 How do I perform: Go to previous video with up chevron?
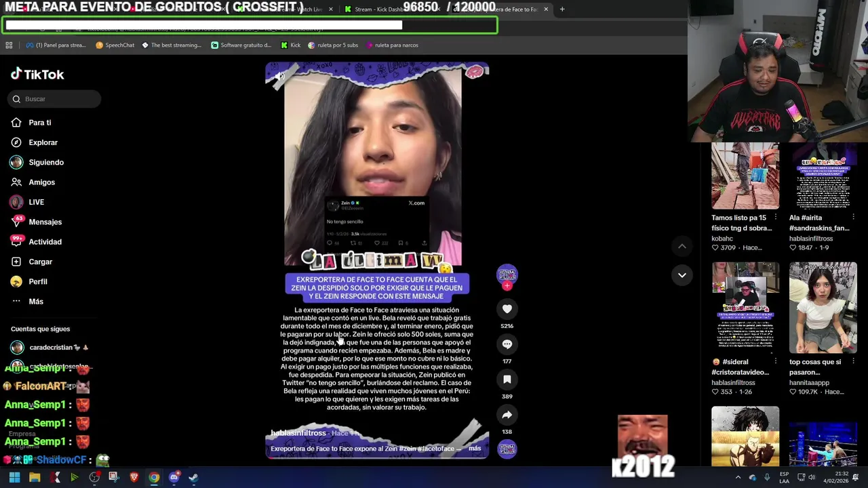(x=682, y=247)
